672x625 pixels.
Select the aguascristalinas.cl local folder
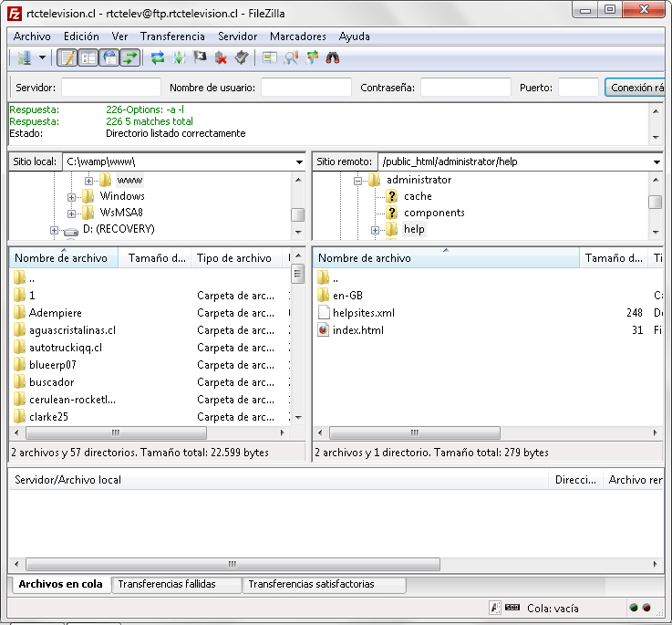(x=72, y=330)
